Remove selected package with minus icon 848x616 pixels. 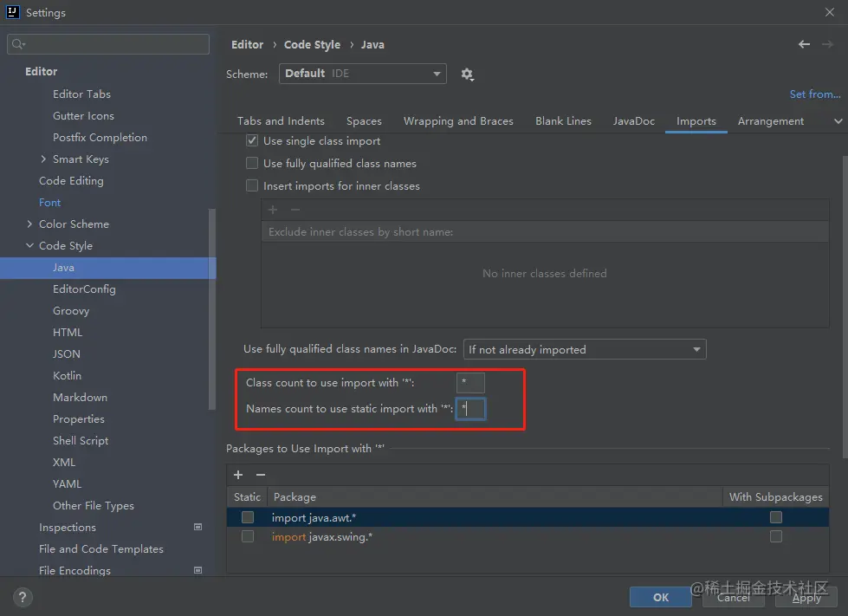tap(261, 475)
